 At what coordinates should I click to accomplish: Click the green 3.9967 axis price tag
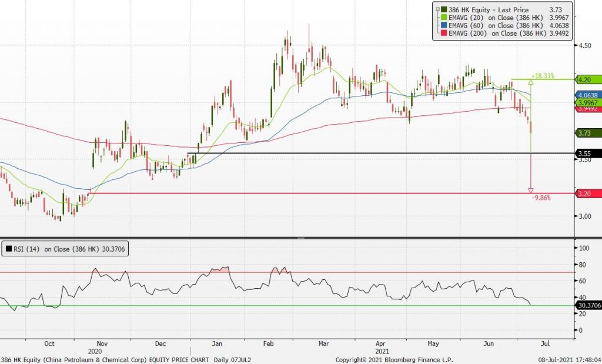(x=588, y=102)
